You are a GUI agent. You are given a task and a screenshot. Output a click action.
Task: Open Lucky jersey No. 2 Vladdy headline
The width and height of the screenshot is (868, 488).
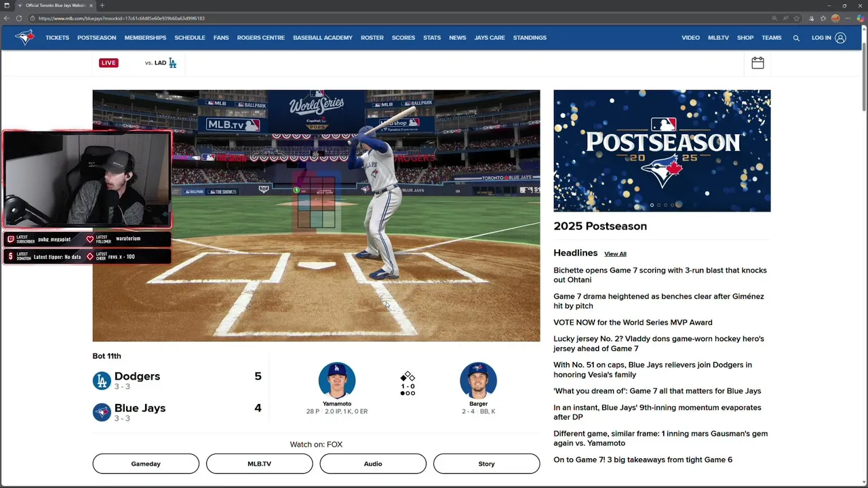click(658, 344)
